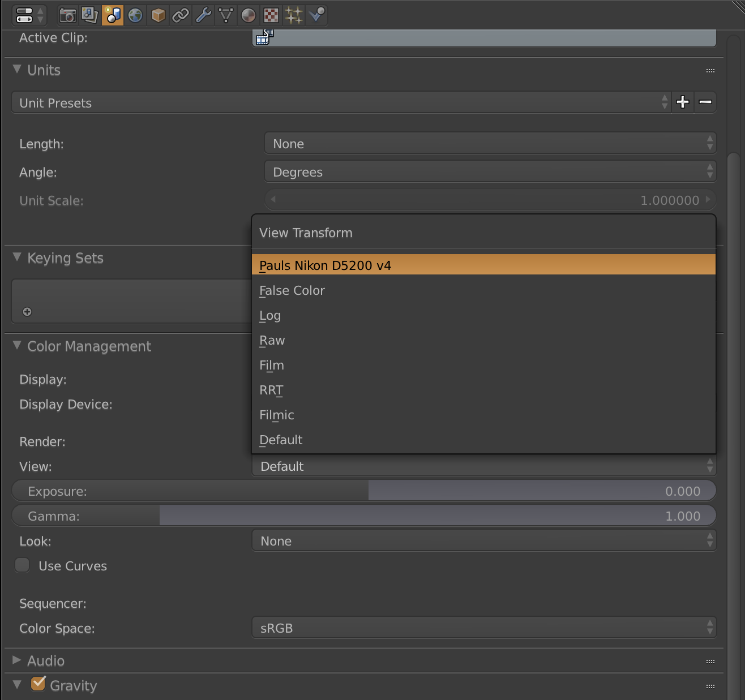
Task: Enable the Use Curves checkbox
Action: click(x=22, y=565)
